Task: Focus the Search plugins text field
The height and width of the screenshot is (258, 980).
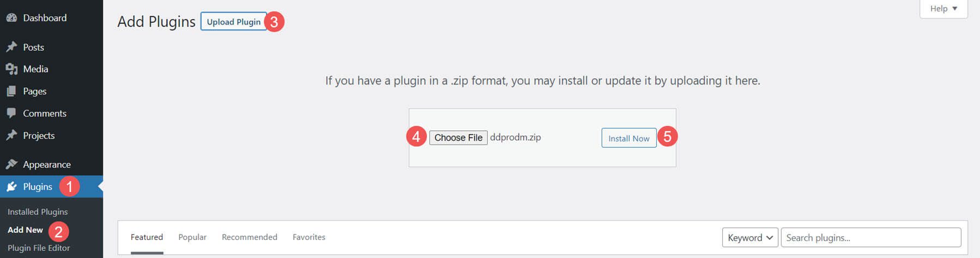Action: [x=870, y=238]
